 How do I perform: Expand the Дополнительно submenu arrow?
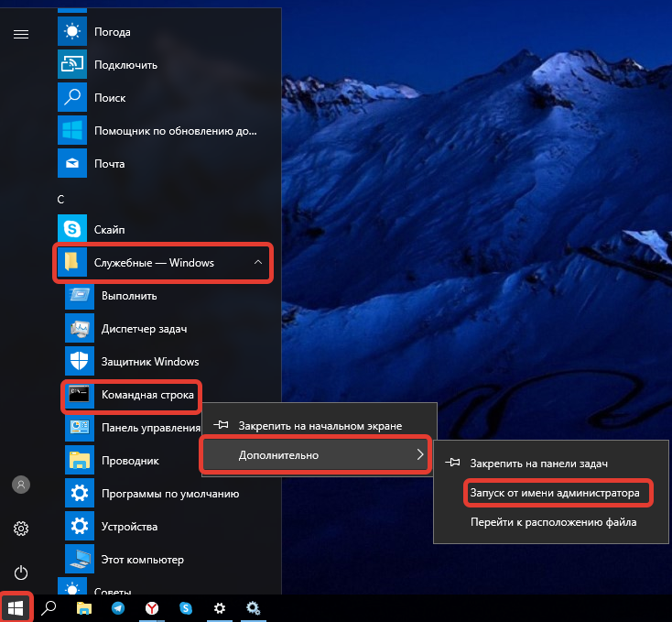420,454
